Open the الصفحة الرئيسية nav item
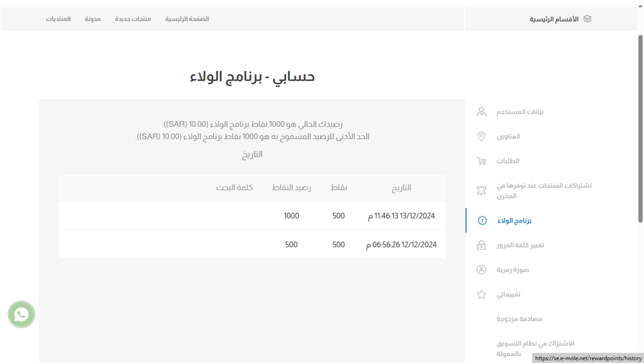Image resolution: width=644 pixels, height=363 pixels. tap(187, 19)
